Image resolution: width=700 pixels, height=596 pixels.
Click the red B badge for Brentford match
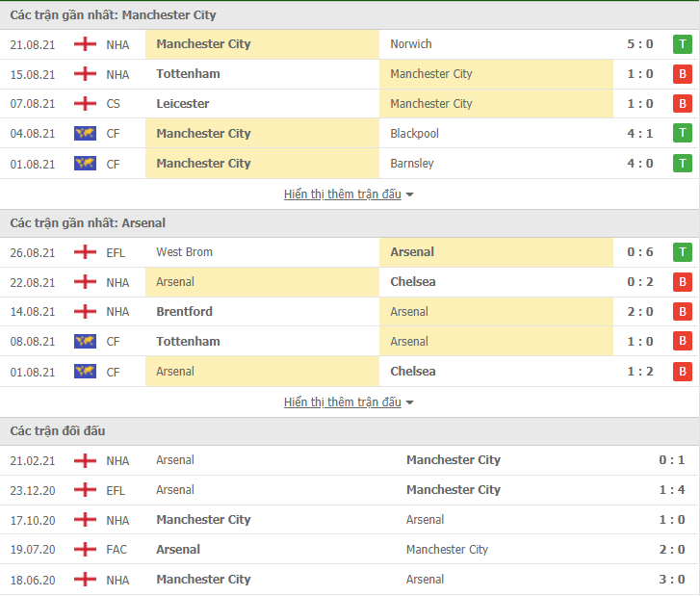click(682, 312)
